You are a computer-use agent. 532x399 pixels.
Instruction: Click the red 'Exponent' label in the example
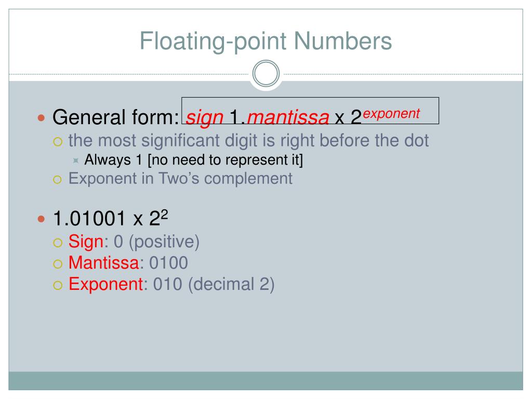click(x=106, y=284)
